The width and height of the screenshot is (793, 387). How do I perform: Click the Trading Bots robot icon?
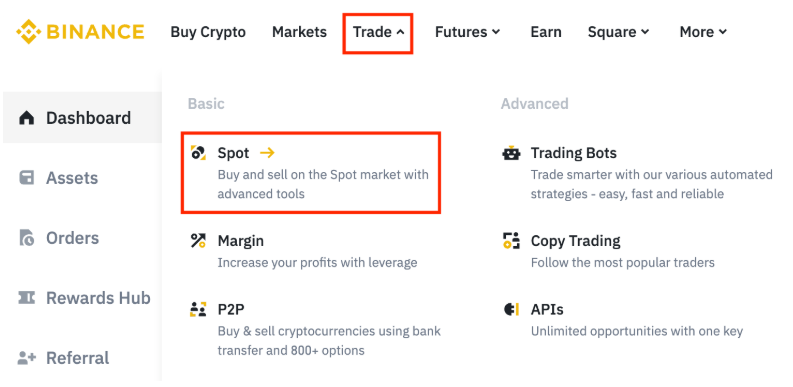click(x=511, y=153)
